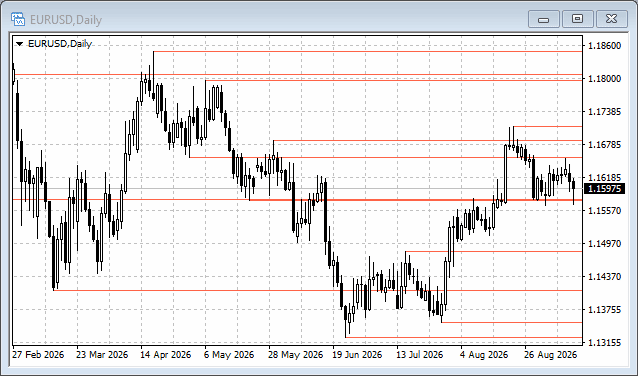
Task: Select the grey current price line
Action: 297,188
